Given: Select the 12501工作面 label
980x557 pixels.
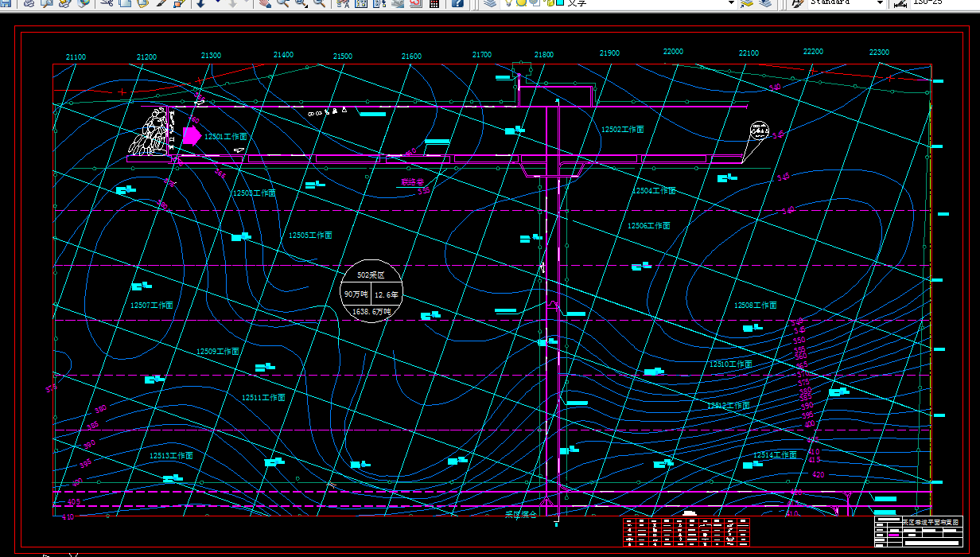Looking at the screenshot, I should point(226,137).
